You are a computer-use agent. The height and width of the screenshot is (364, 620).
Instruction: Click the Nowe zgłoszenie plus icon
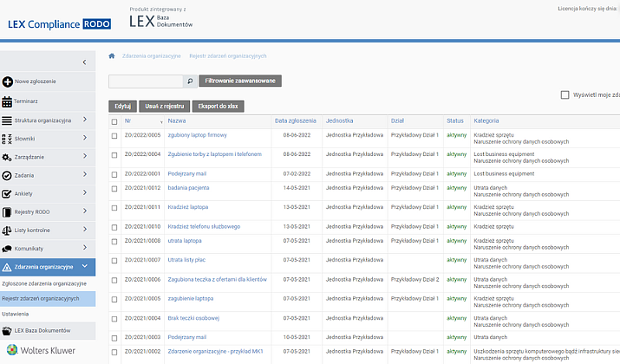pyautogui.click(x=8, y=81)
